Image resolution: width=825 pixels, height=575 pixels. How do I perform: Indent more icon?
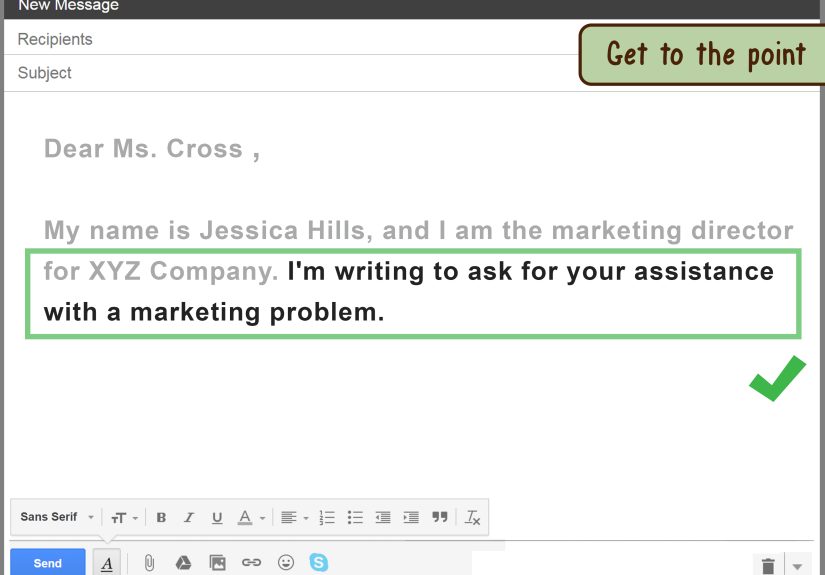click(411, 518)
